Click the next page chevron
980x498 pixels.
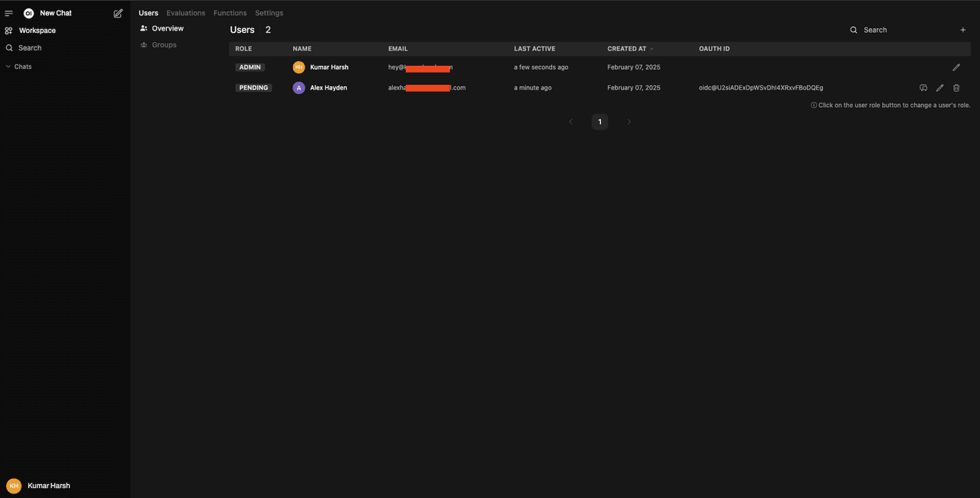(629, 121)
